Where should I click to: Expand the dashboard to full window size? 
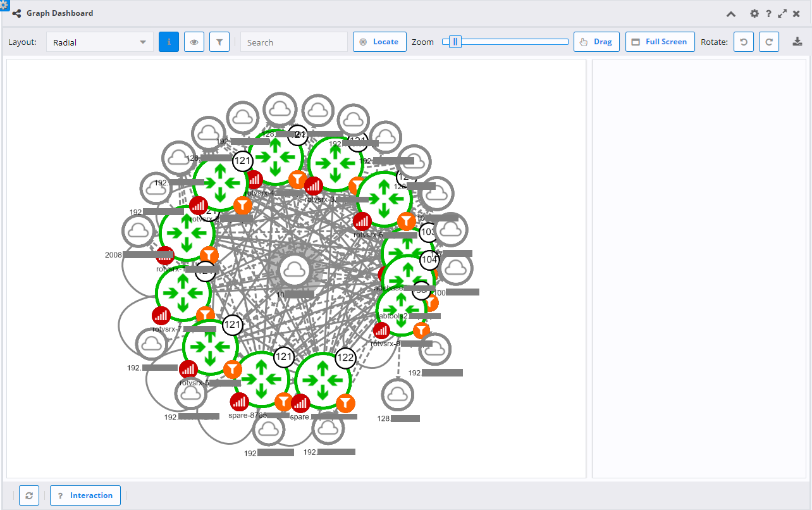coord(782,13)
